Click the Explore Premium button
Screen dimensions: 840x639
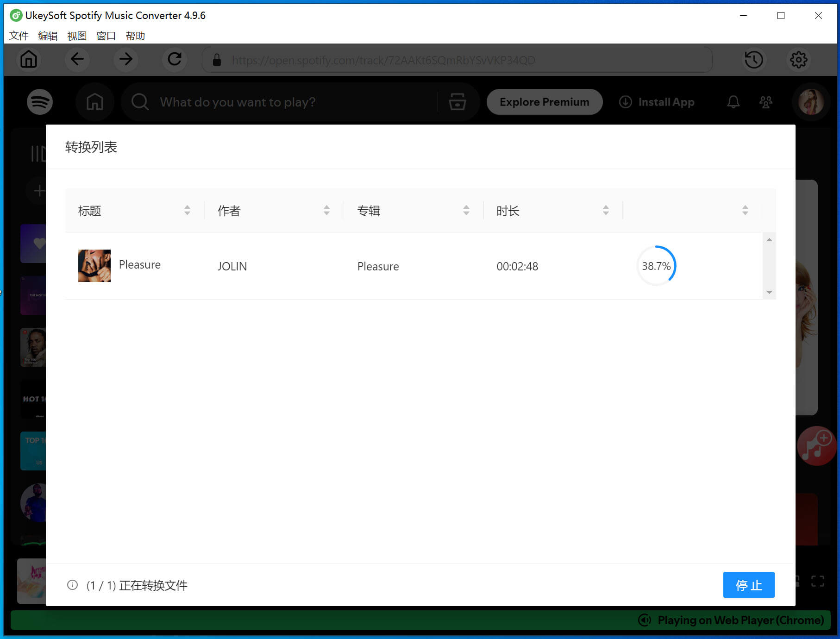pos(545,102)
